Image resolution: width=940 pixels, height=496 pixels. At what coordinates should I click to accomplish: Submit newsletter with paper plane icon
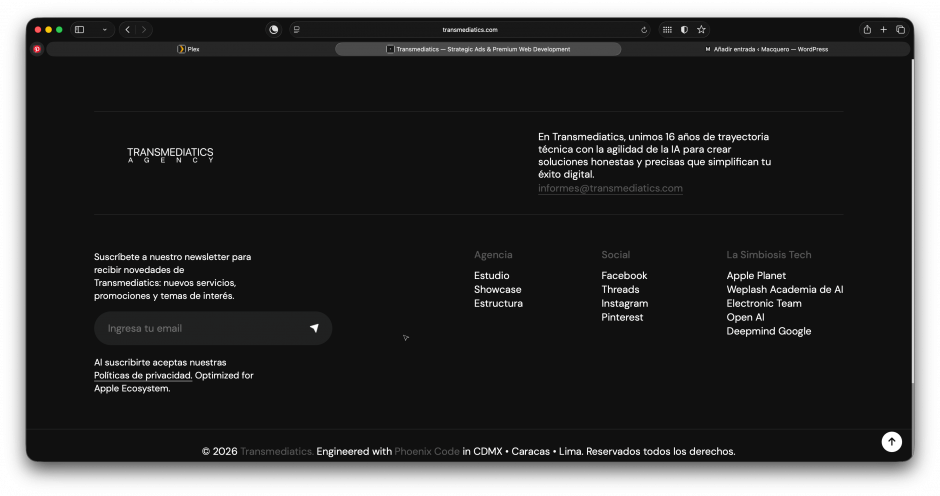[314, 328]
